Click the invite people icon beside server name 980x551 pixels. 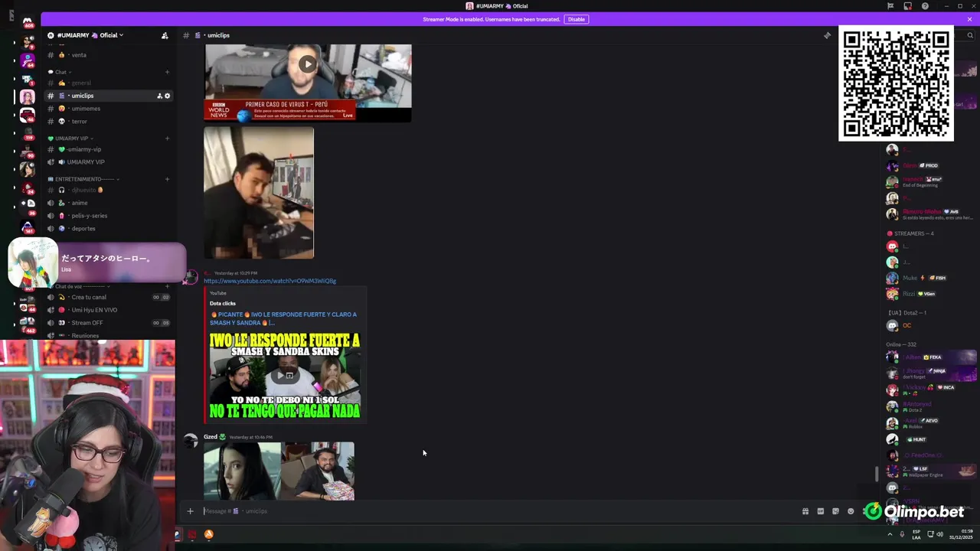(165, 35)
